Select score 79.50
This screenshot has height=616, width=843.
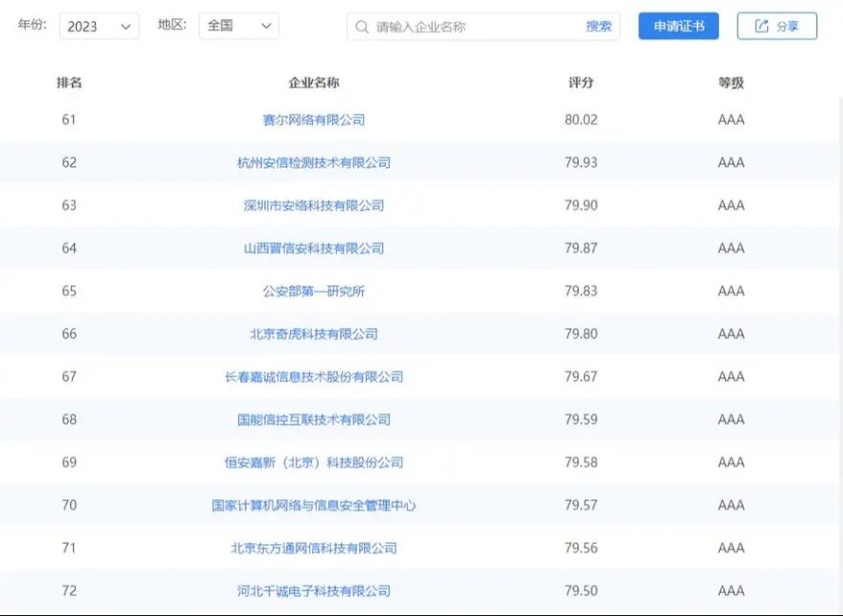click(581, 591)
